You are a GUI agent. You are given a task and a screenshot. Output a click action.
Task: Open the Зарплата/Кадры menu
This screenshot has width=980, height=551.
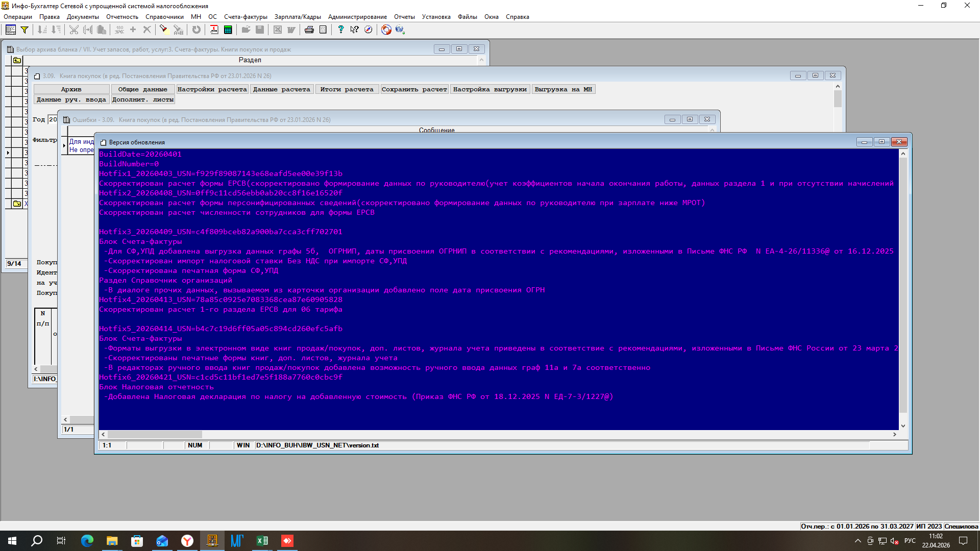(x=298, y=17)
